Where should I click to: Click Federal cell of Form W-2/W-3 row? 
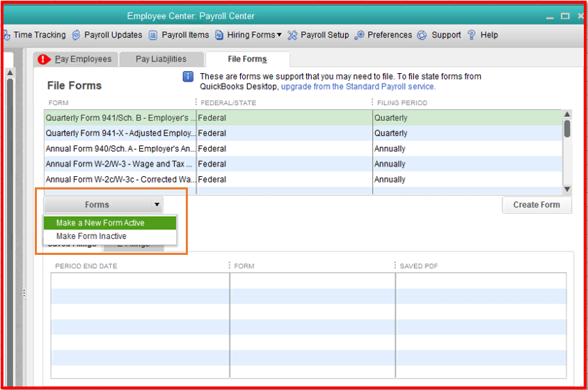point(284,164)
